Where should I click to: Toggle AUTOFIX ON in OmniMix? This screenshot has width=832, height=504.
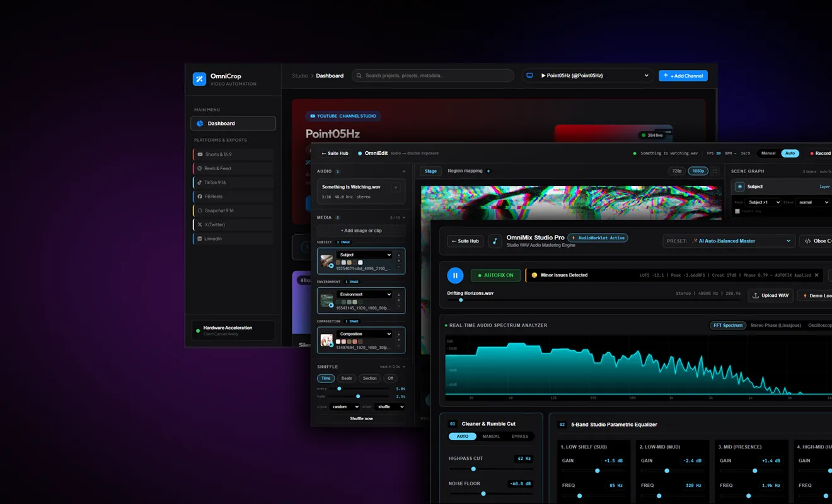495,275
